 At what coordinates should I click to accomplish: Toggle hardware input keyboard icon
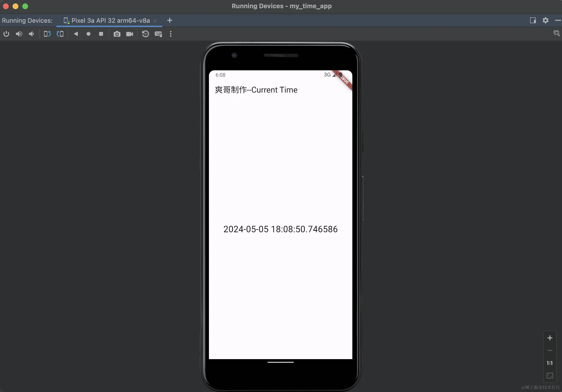[158, 34]
